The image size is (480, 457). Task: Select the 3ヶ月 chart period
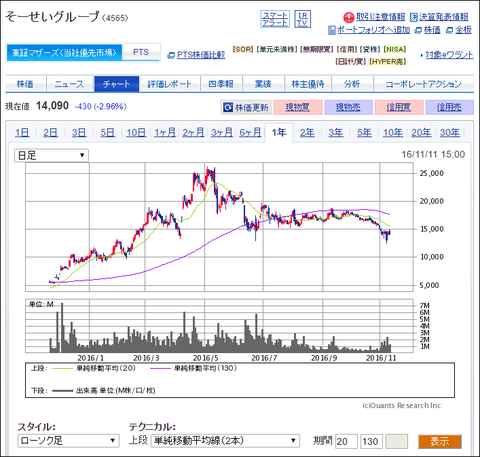(x=222, y=133)
